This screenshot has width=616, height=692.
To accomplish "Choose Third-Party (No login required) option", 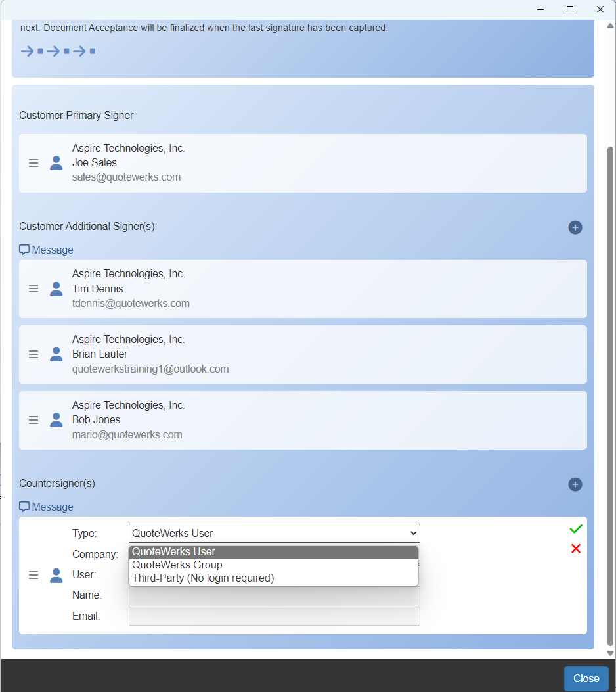I will click(x=273, y=578).
